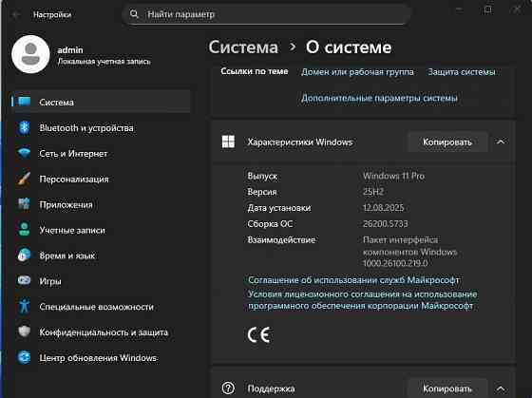Click the Приложения apps icon
Image resolution: width=532 pixels, height=398 pixels.
[24, 204]
